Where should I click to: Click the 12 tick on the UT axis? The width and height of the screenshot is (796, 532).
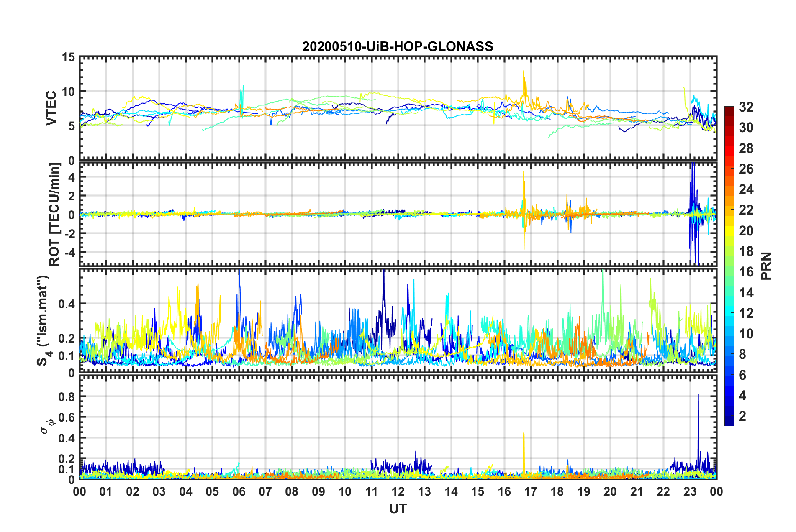tap(398, 491)
